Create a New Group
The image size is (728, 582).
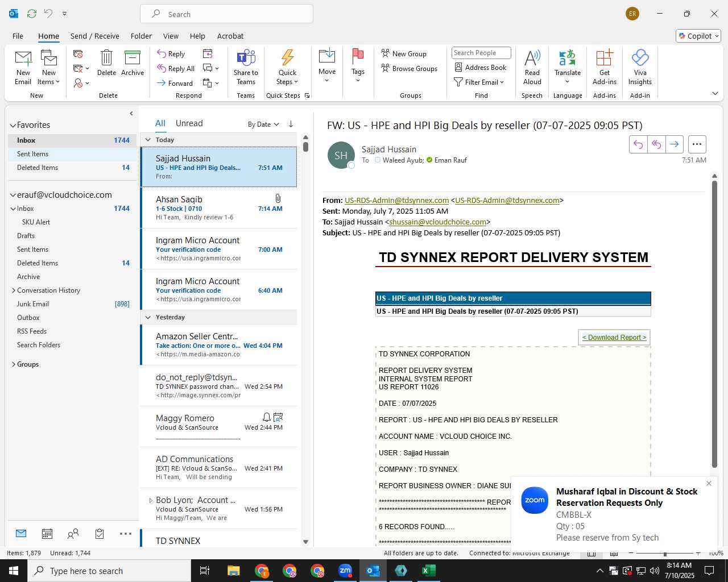coord(403,54)
